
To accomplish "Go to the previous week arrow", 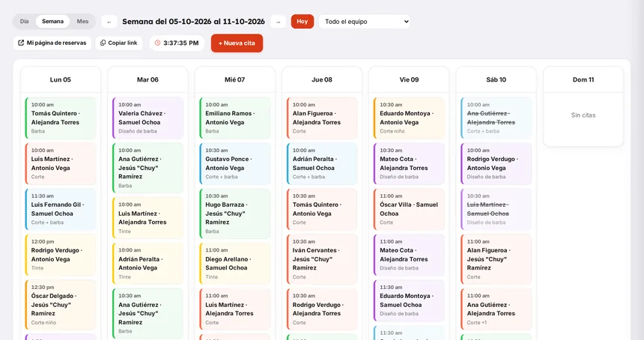I will coord(109,22).
